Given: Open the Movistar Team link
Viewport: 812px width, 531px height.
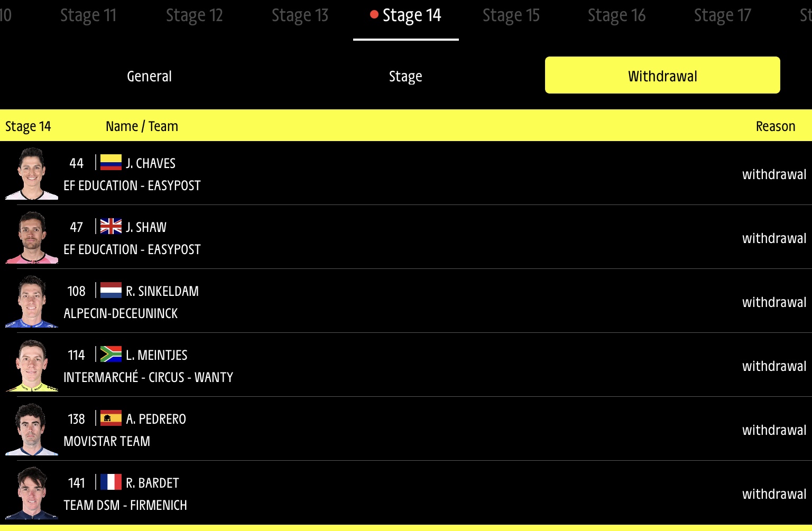Looking at the screenshot, I should 107,441.
